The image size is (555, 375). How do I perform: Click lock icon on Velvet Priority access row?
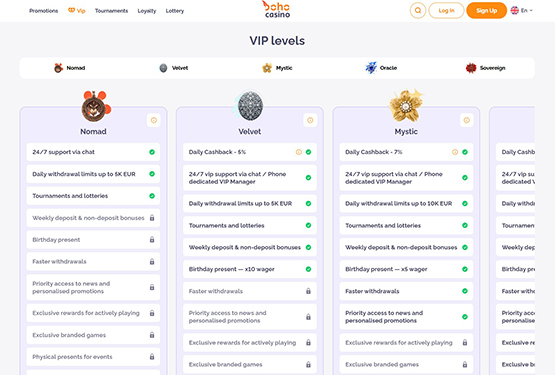(x=308, y=317)
